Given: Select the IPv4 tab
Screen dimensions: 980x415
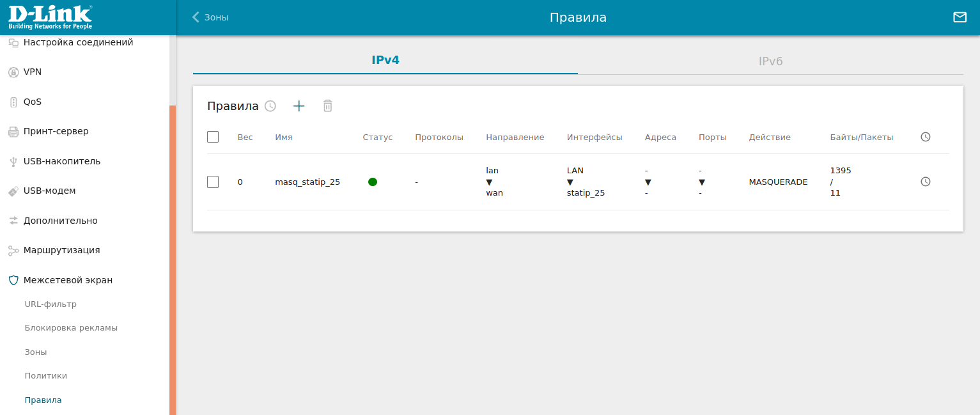Looking at the screenshot, I should [x=385, y=60].
